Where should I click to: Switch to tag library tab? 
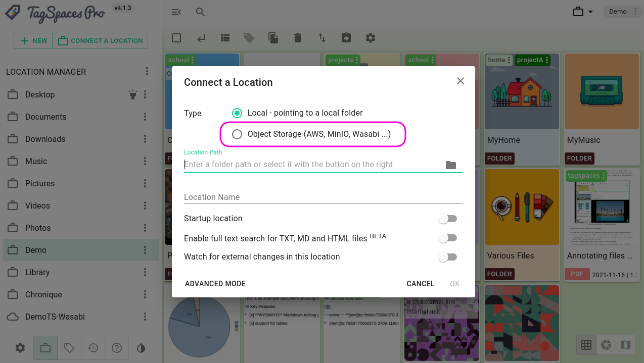pyautogui.click(x=69, y=348)
